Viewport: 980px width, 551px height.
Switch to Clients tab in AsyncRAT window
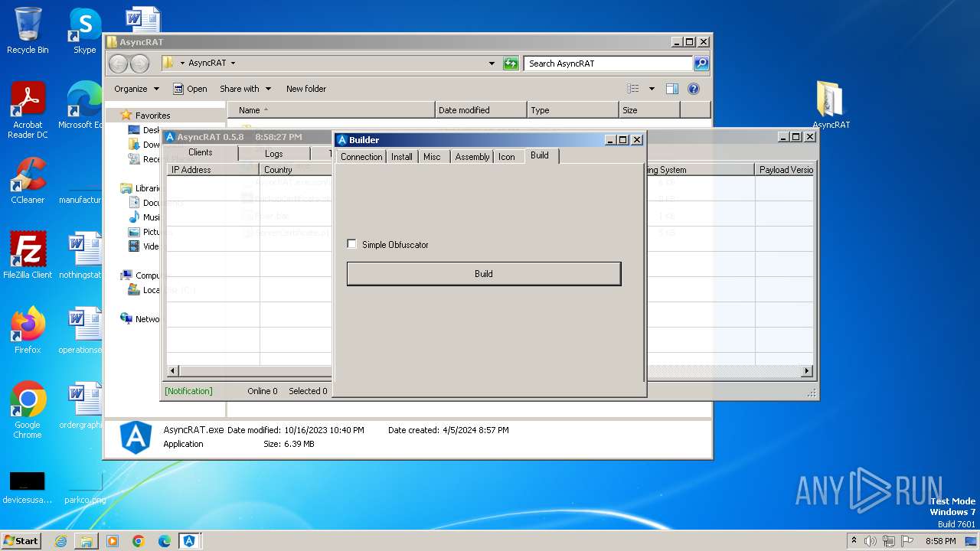pyautogui.click(x=201, y=152)
